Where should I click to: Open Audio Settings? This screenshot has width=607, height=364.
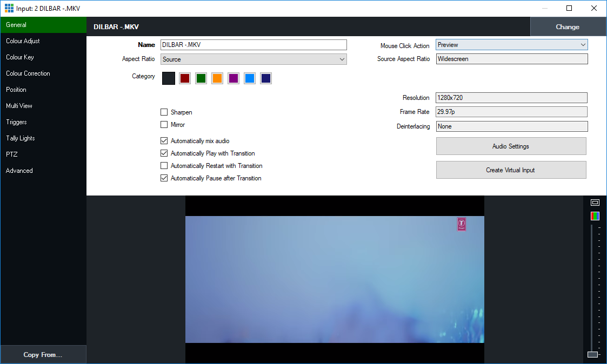point(511,146)
